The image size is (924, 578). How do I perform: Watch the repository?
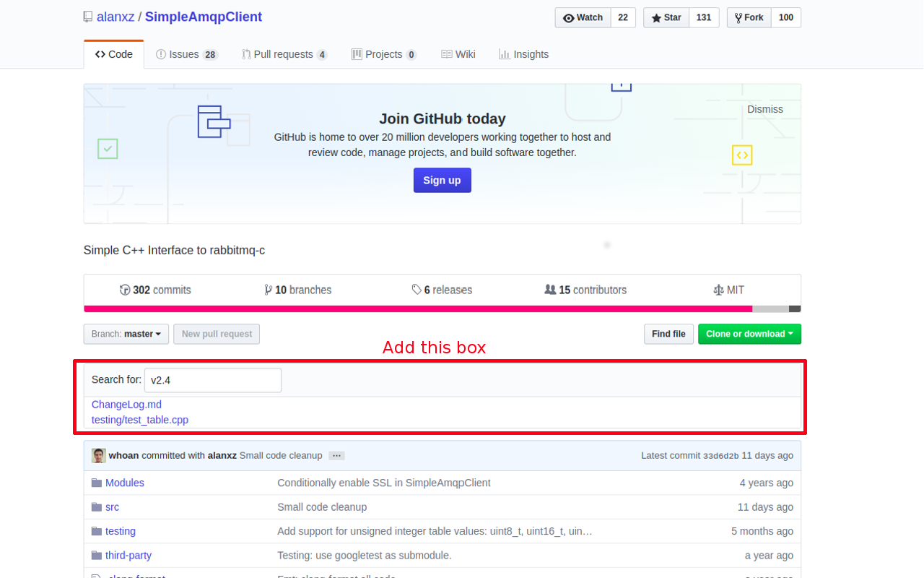coord(583,18)
